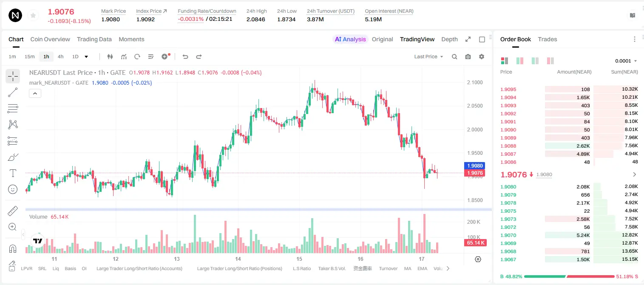Switch the chart to Depth view

449,39
